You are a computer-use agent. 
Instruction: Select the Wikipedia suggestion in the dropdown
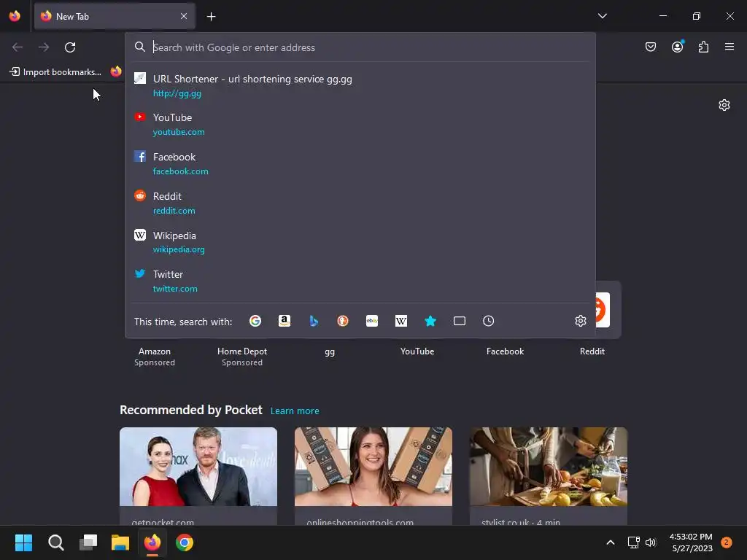[360, 242]
